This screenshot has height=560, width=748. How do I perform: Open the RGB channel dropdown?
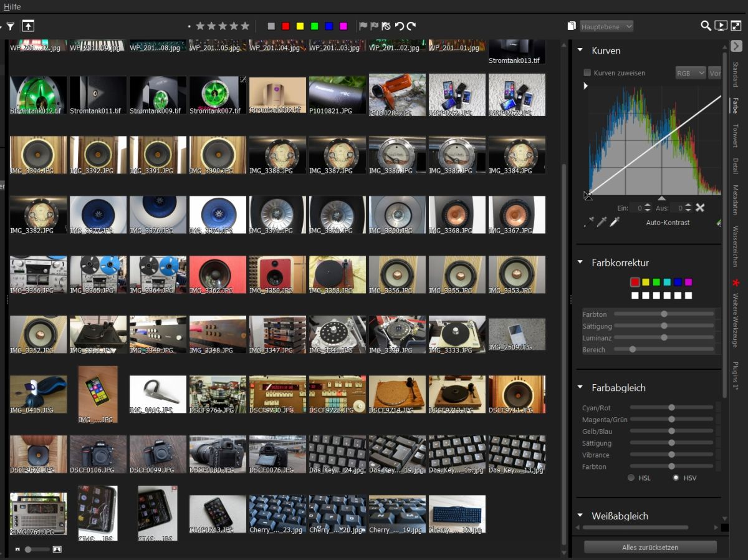691,73
